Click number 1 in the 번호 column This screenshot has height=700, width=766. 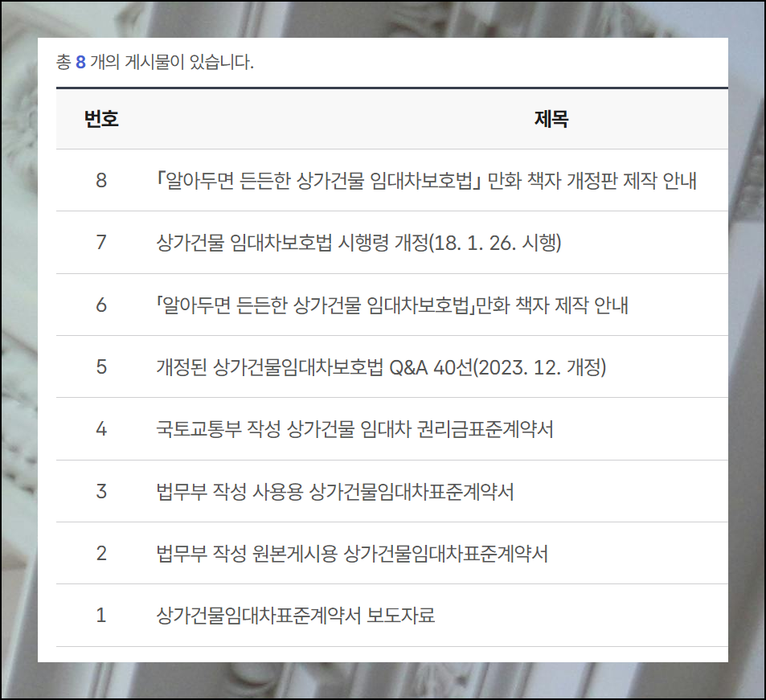(101, 615)
